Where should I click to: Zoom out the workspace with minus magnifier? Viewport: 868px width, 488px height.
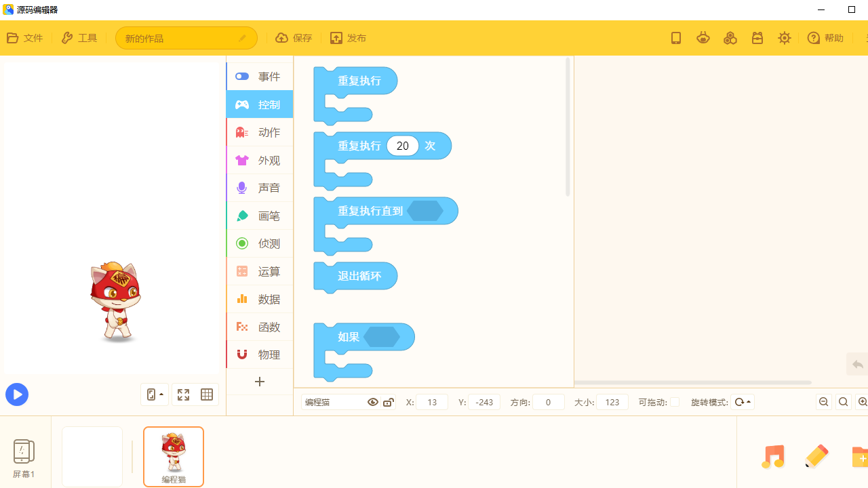[824, 402]
